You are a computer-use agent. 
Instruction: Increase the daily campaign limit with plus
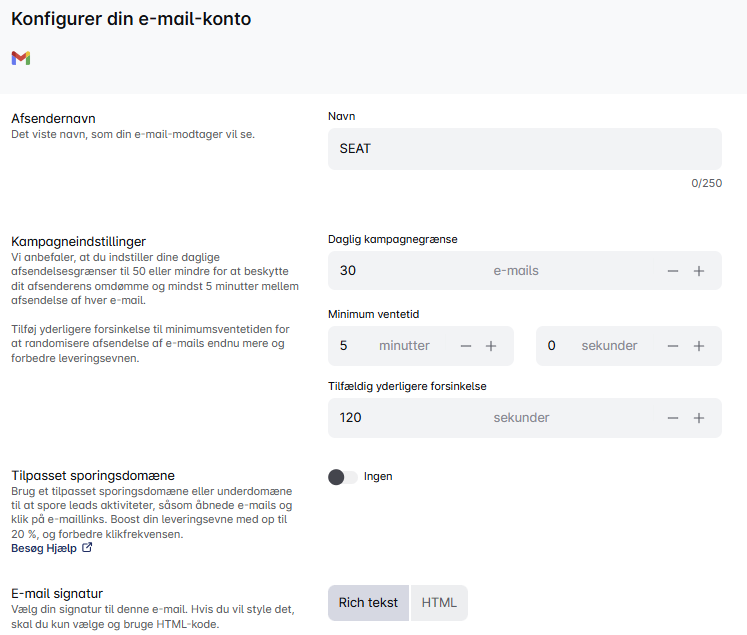pos(699,271)
